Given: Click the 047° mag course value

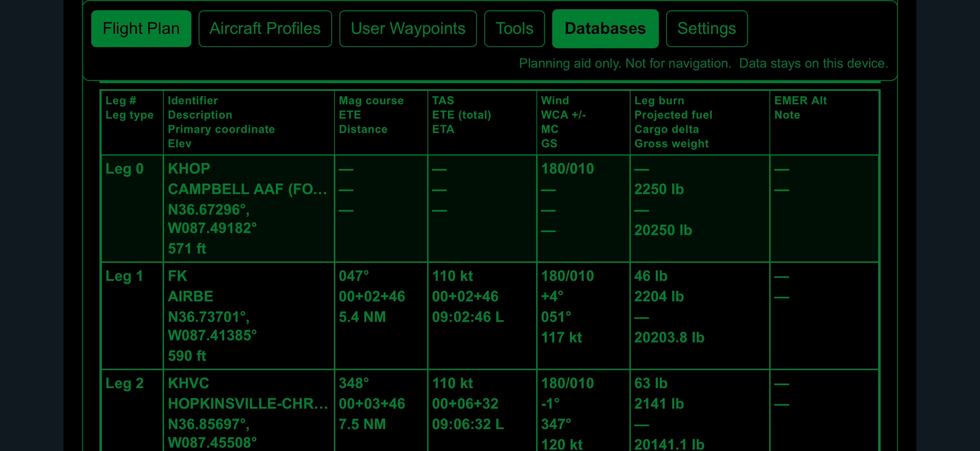Looking at the screenshot, I should coord(354,276).
